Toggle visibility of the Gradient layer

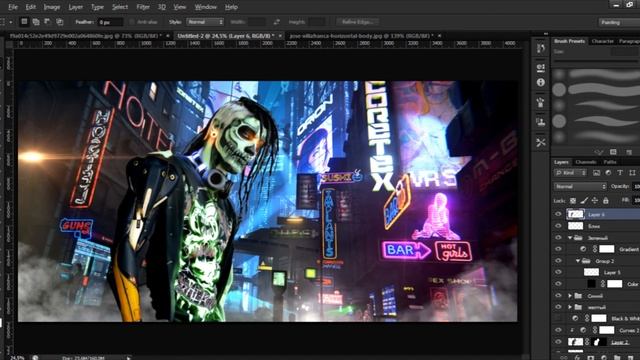coord(558,249)
